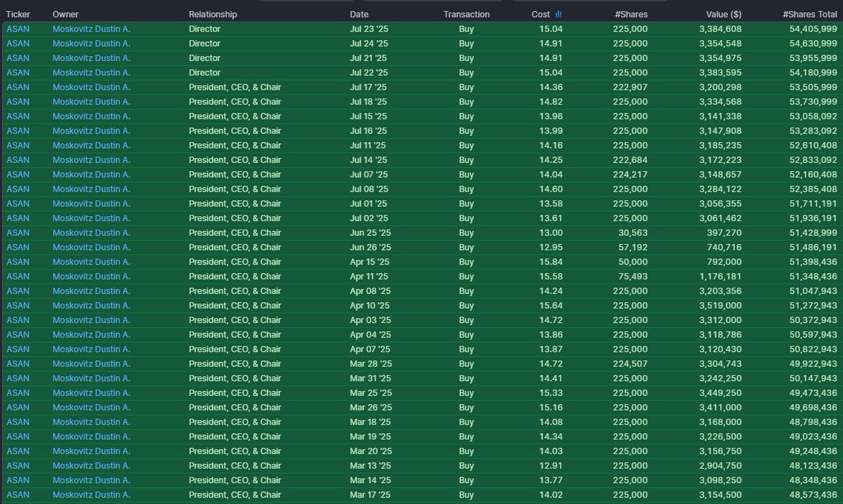
Task: Click the shares total 51,047,943
Action: point(814,291)
